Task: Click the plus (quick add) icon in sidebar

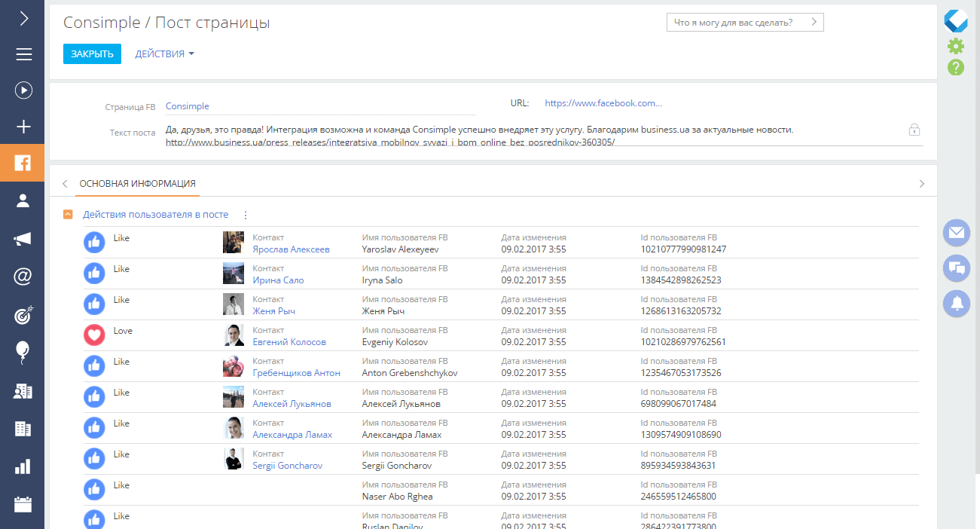Action: [23, 127]
